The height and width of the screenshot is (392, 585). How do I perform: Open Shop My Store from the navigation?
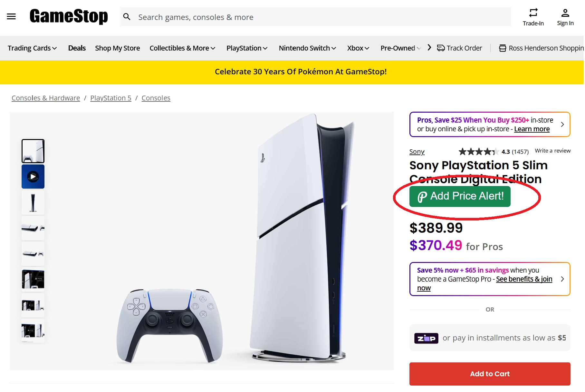coord(117,48)
